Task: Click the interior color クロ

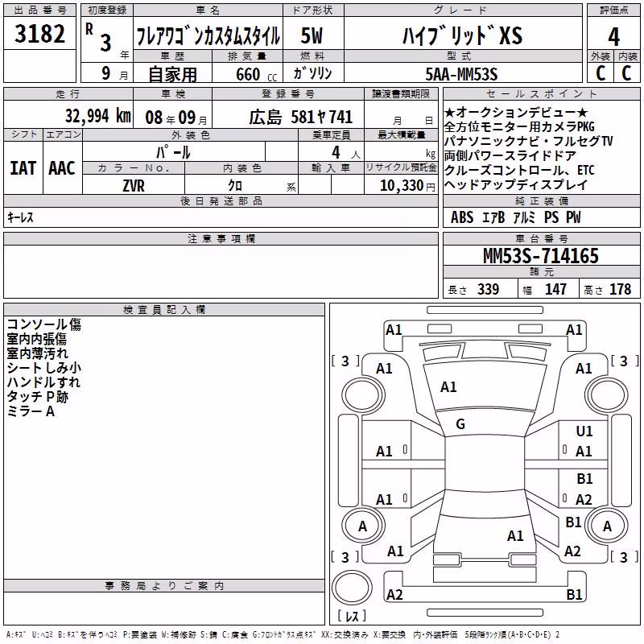Action: click(x=235, y=186)
